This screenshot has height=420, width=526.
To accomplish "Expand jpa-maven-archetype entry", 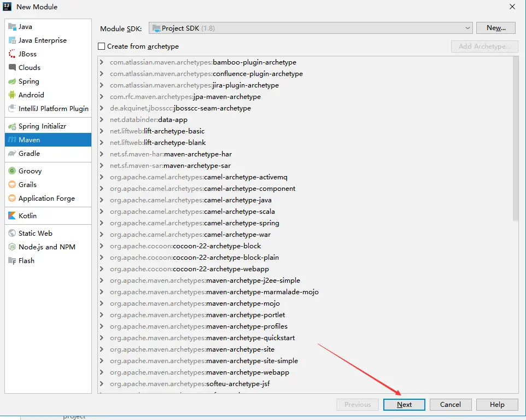I will (101, 97).
